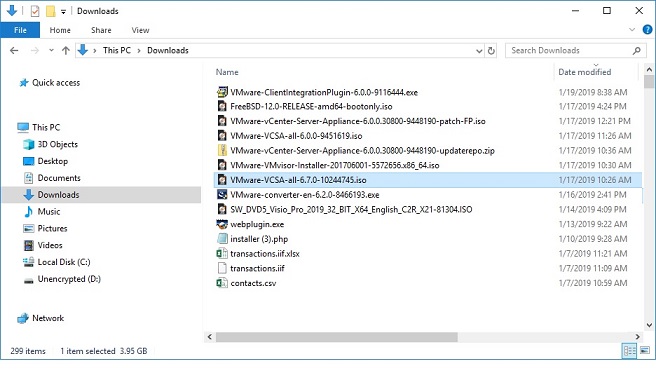Click the New folder quick access icon

pyautogui.click(x=50, y=11)
